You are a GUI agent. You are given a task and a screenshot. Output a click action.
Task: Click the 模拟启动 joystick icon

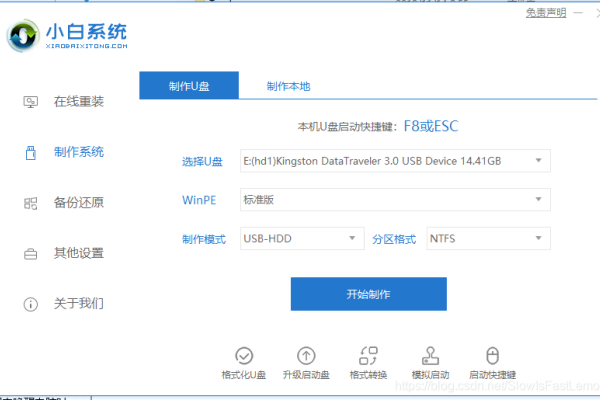[430, 356]
